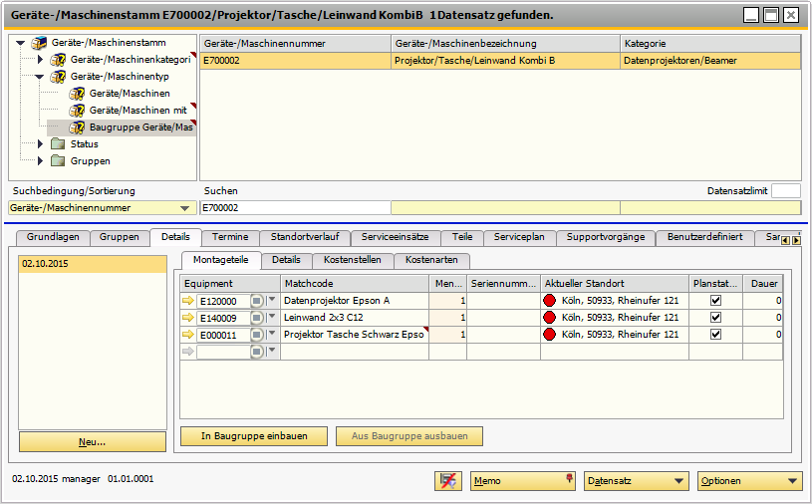Click grey link arrow in empty equipment row

tap(188, 352)
